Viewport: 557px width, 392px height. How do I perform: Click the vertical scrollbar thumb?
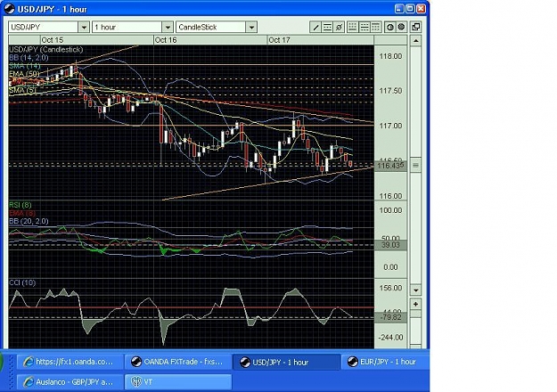415,165
